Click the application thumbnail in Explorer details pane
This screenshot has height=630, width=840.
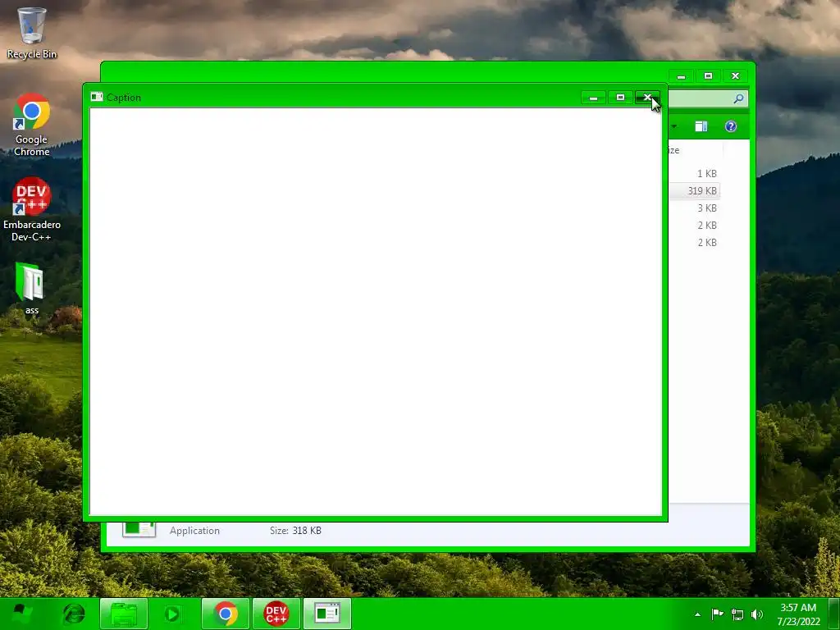coord(139,529)
